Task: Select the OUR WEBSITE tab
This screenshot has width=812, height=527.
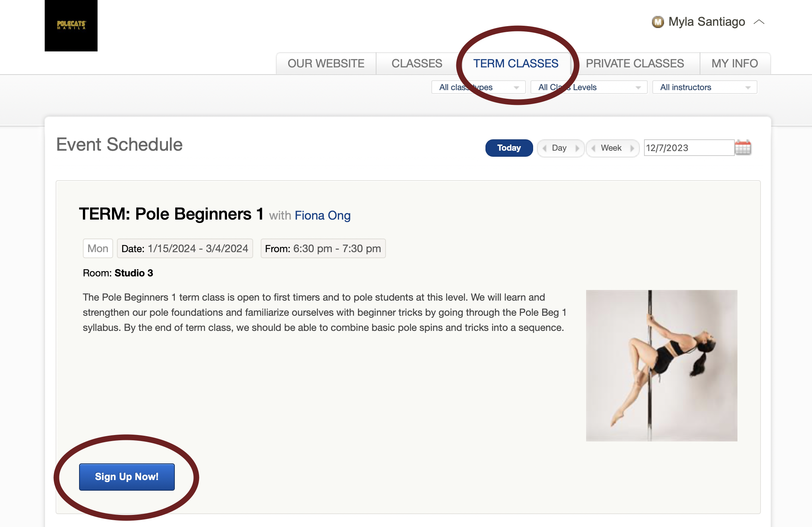Action: (326, 64)
